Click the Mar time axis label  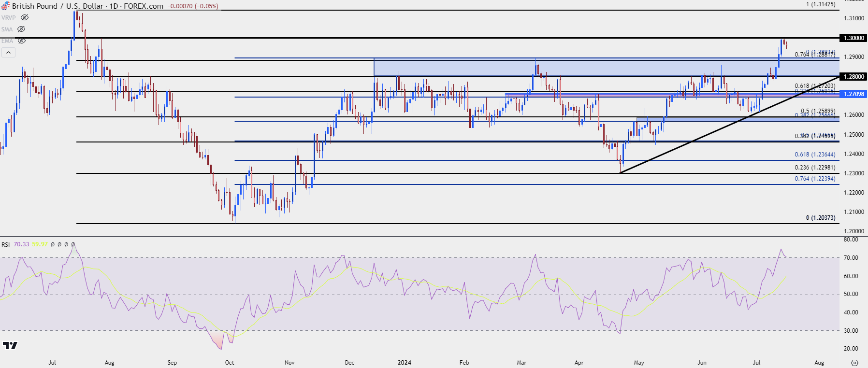(x=521, y=363)
